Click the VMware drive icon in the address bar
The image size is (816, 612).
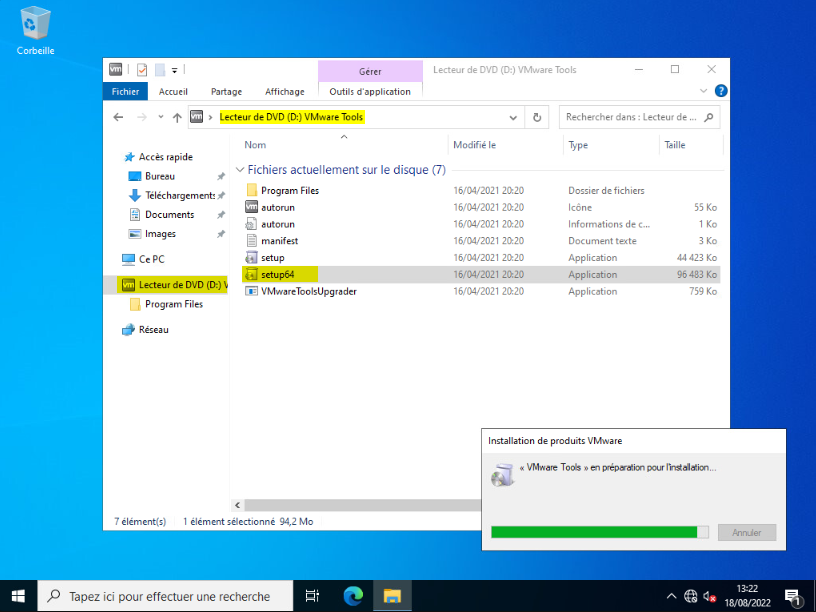[196, 117]
